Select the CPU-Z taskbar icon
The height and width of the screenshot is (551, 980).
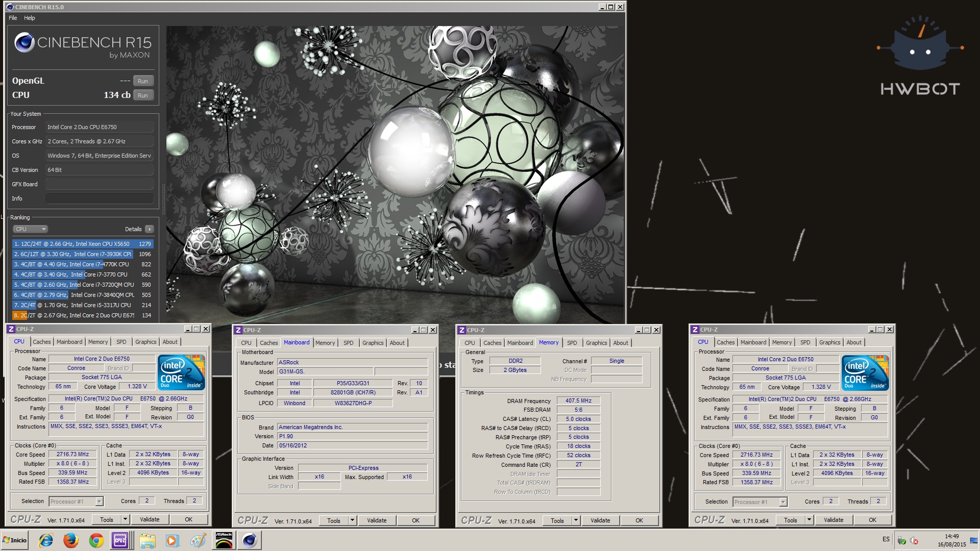tap(120, 540)
